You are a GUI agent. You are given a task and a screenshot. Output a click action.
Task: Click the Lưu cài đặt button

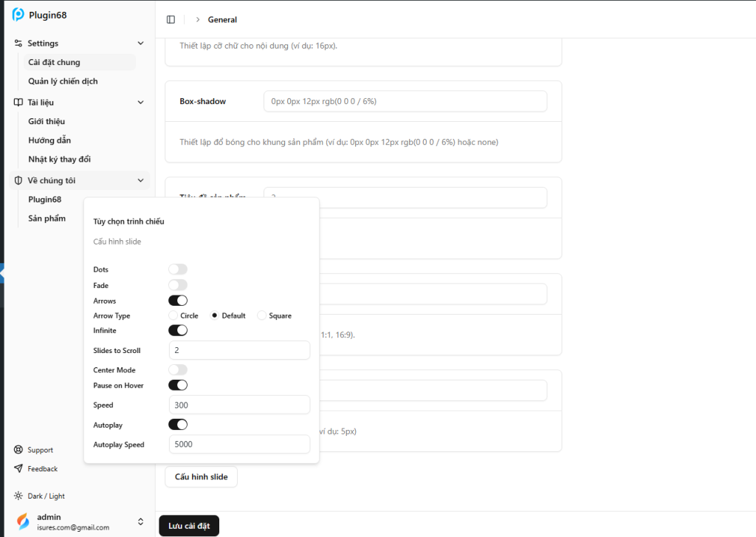pos(189,526)
